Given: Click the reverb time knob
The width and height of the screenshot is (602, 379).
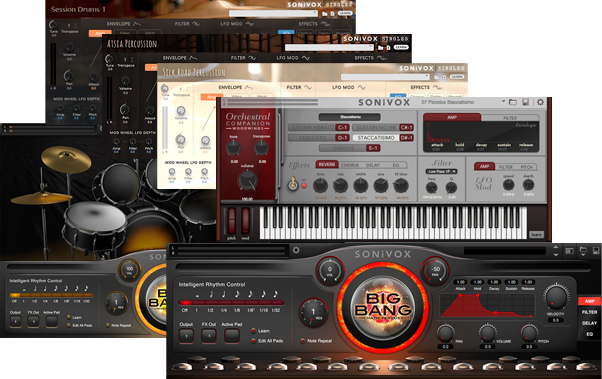Looking at the screenshot, I should 320,186.
